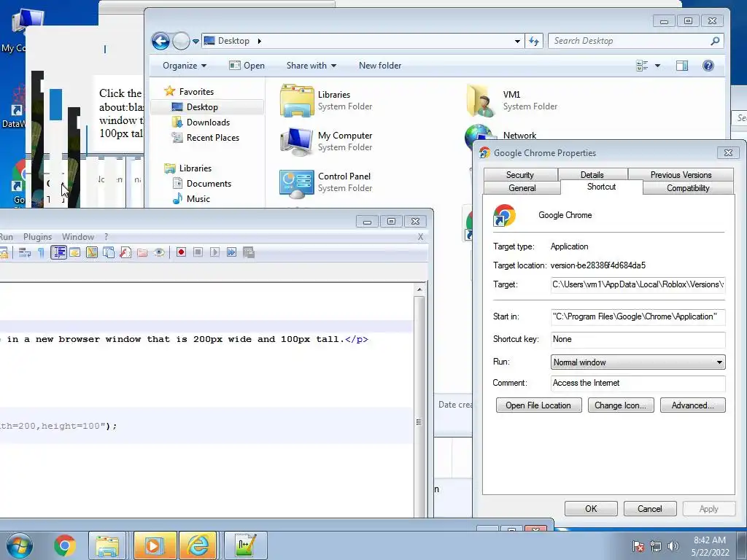
Task: Click the Open File Location button
Action: [x=538, y=405]
